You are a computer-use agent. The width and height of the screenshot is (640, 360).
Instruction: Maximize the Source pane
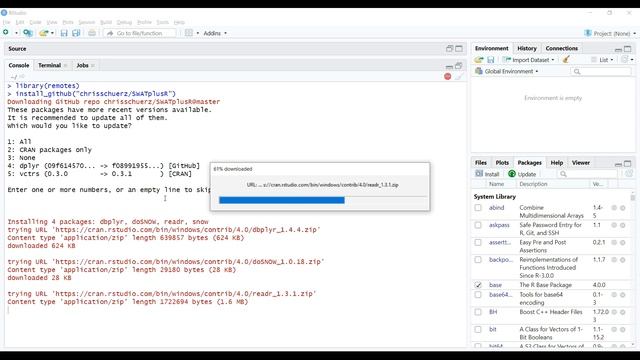pyautogui.click(x=459, y=49)
